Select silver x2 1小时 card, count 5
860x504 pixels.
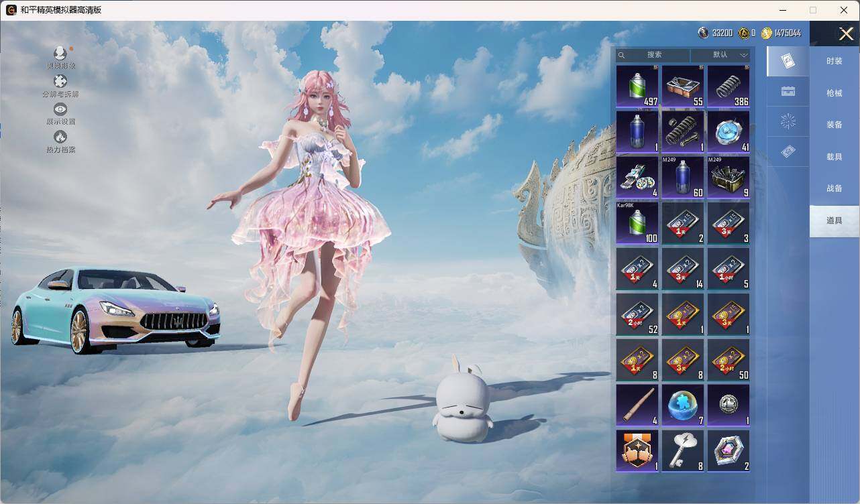(729, 268)
